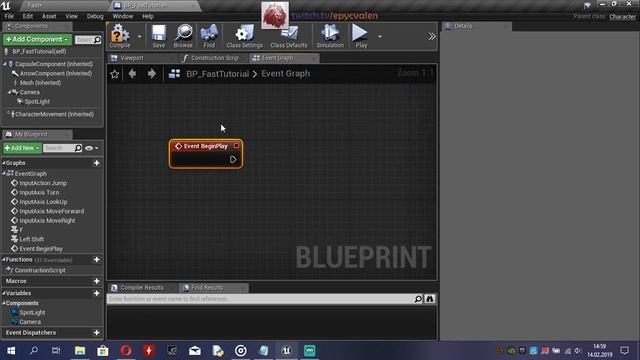Add new function with plus button
The width and height of the screenshot is (640, 360).
coord(96,260)
